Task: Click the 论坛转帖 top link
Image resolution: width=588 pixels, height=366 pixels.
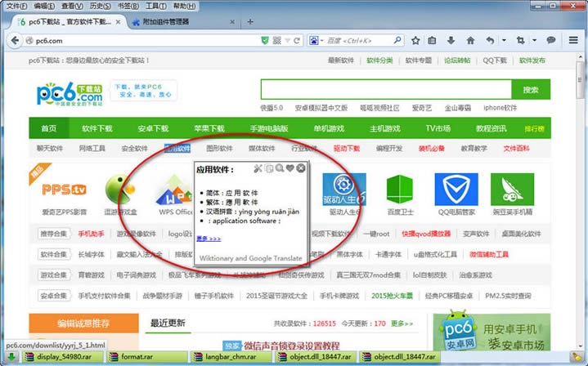Action: pos(457,60)
